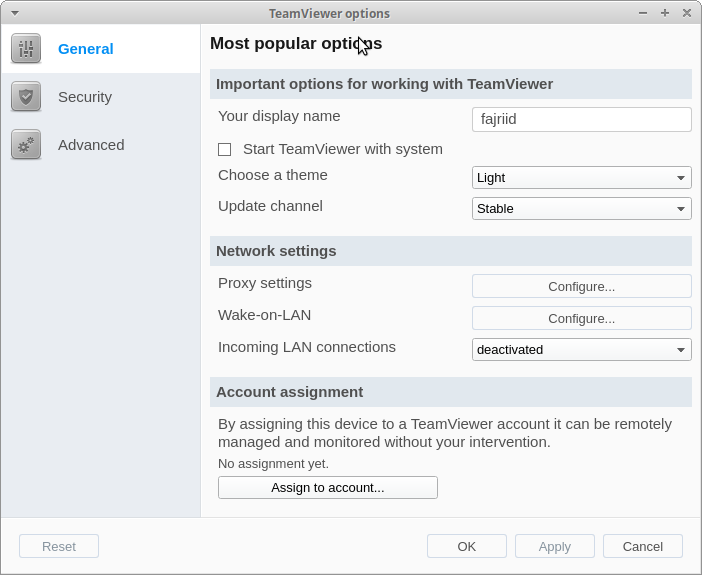Screen dimensions: 702x575
Task: Minimize the TeamViewer options window
Action: tap(643, 13)
